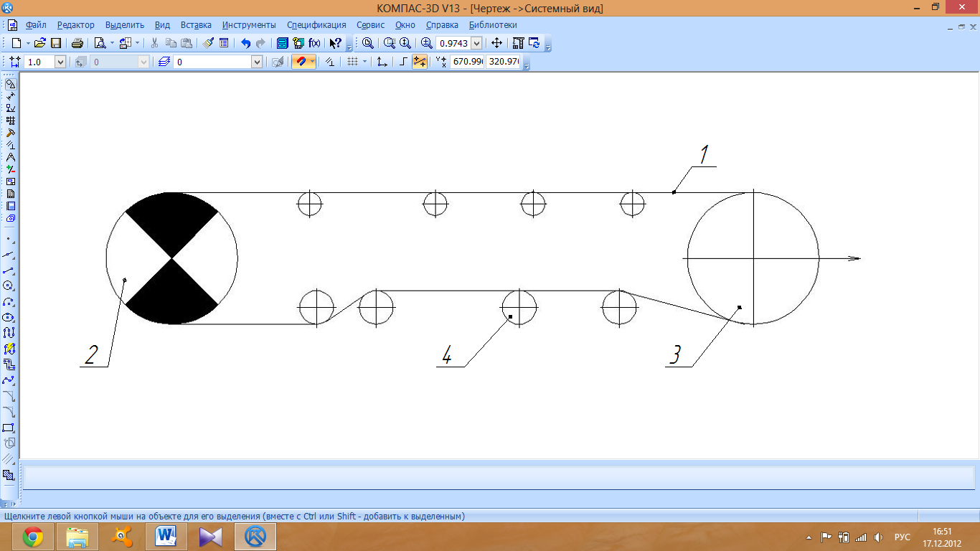Screen dimensions: 980x551
Task: Open the Инструменты menu
Action: (249, 24)
